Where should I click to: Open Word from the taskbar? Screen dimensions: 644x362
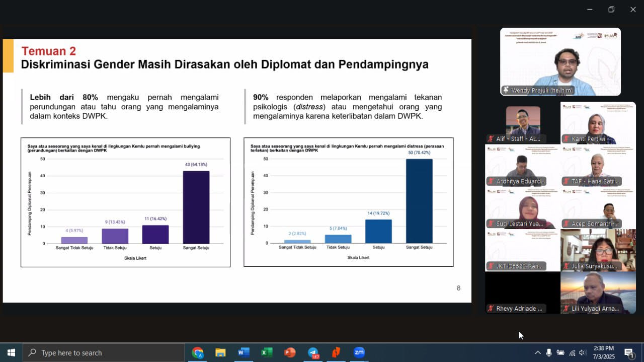(x=244, y=352)
